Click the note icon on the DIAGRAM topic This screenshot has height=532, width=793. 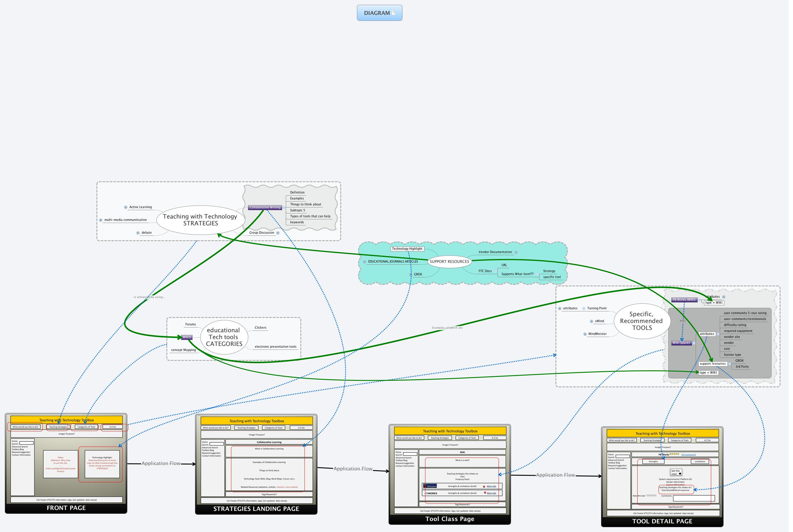[394, 13]
